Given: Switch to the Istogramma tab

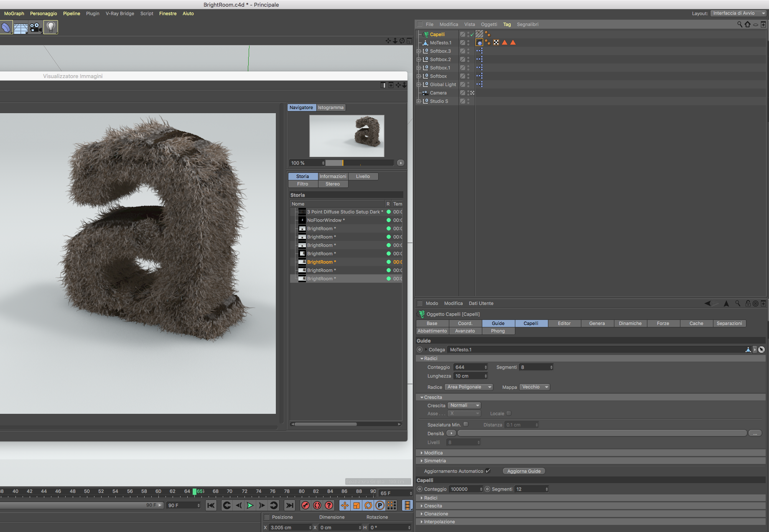Looking at the screenshot, I should (x=330, y=108).
